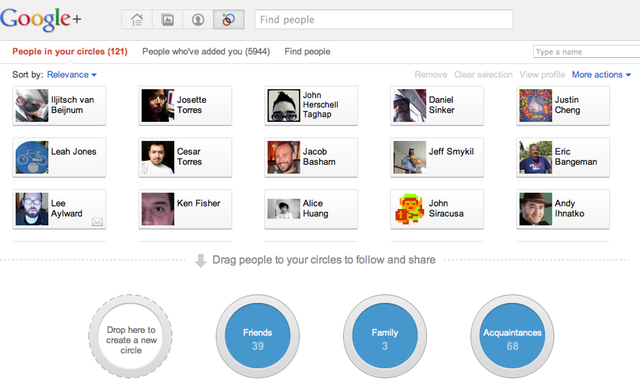The image size is (640, 384).
Task: Select Jeff Smykil's avatar photo
Action: [x=410, y=158]
